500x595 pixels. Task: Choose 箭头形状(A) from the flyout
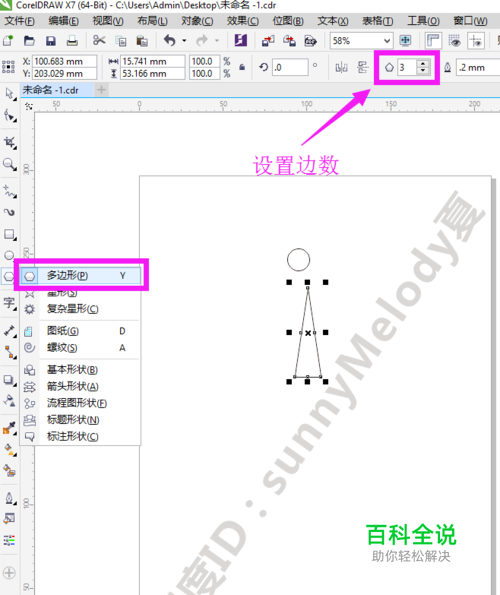point(81,386)
